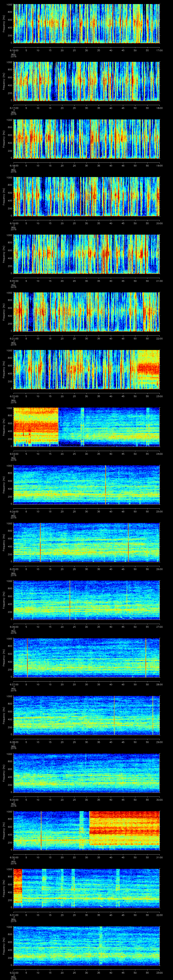Select the "6:25:00" start label

14,569
